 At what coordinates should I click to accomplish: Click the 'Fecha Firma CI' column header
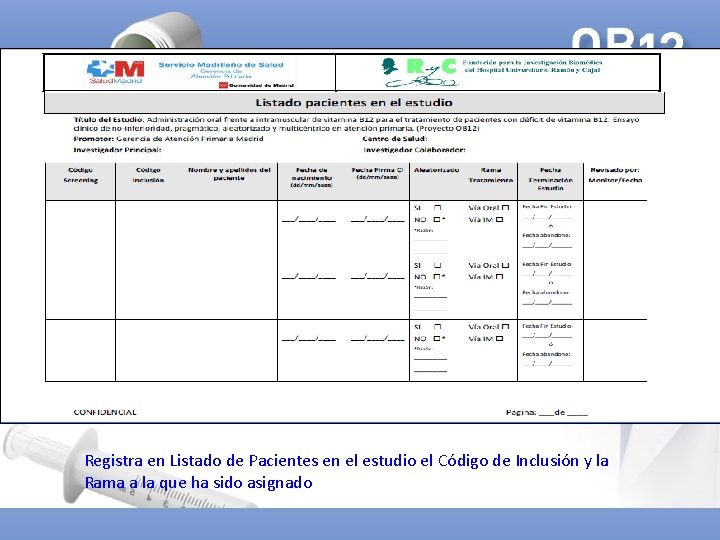[377, 173]
